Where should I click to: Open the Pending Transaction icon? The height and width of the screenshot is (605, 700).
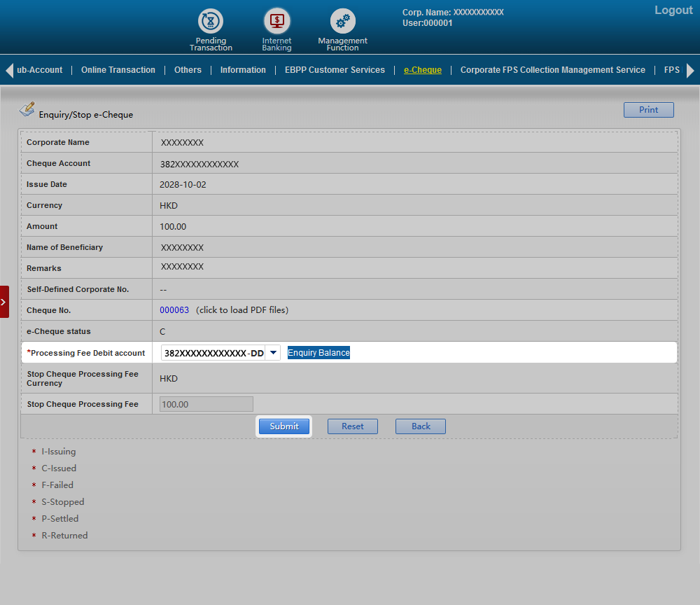point(211,22)
